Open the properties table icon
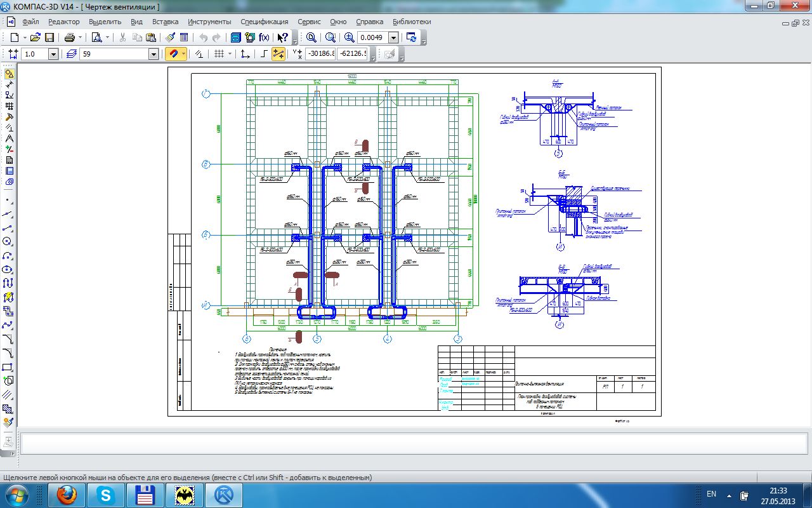 (x=184, y=37)
